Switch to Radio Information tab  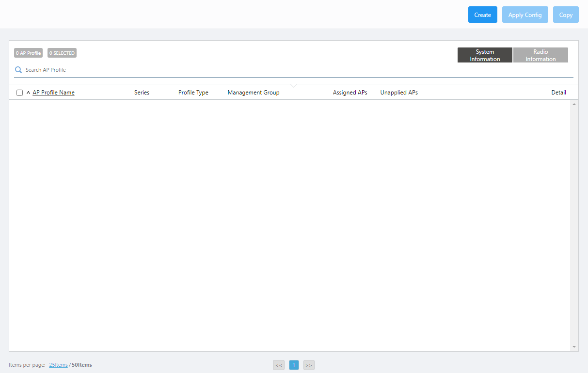[540, 55]
